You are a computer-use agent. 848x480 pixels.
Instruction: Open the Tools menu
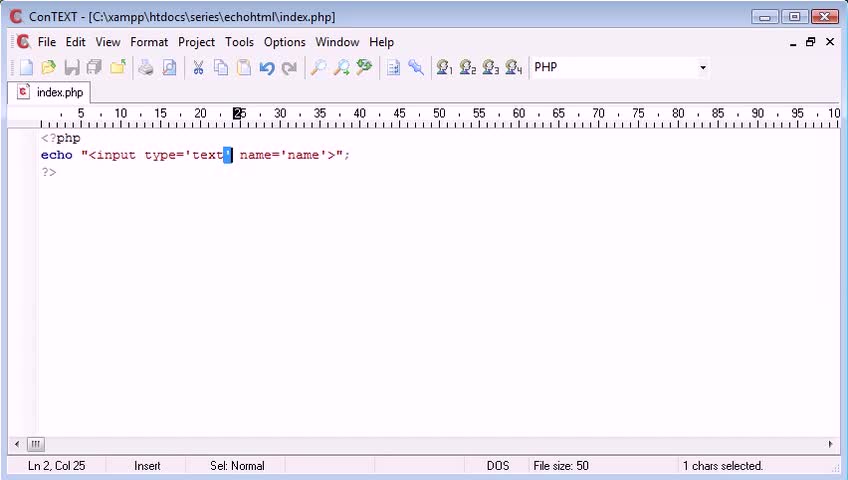(x=240, y=42)
